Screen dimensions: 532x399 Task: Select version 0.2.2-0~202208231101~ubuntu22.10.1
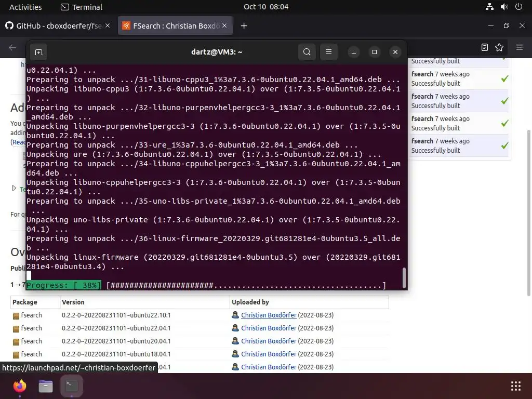[x=116, y=315]
